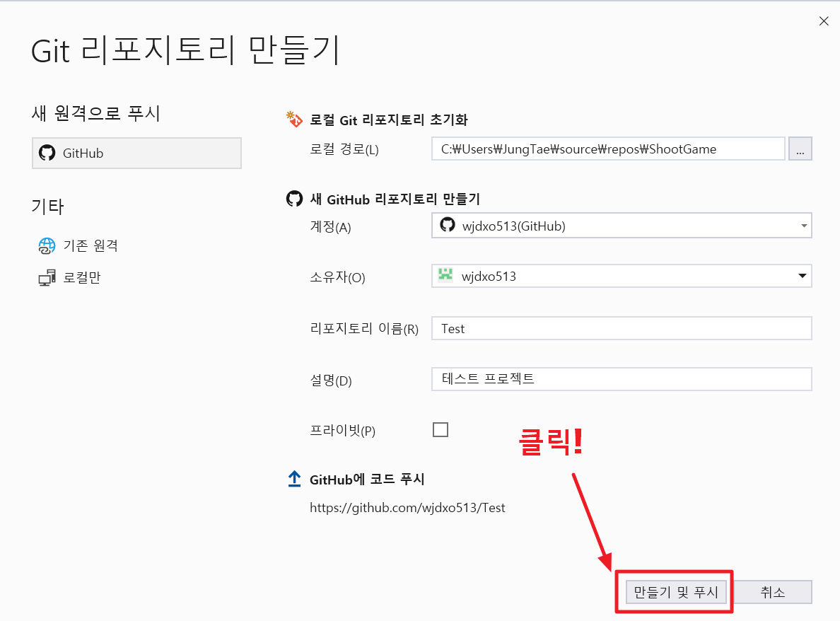Click the 만들기 및 푸시 button
The image size is (840, 621).
[x=675, y=592]
